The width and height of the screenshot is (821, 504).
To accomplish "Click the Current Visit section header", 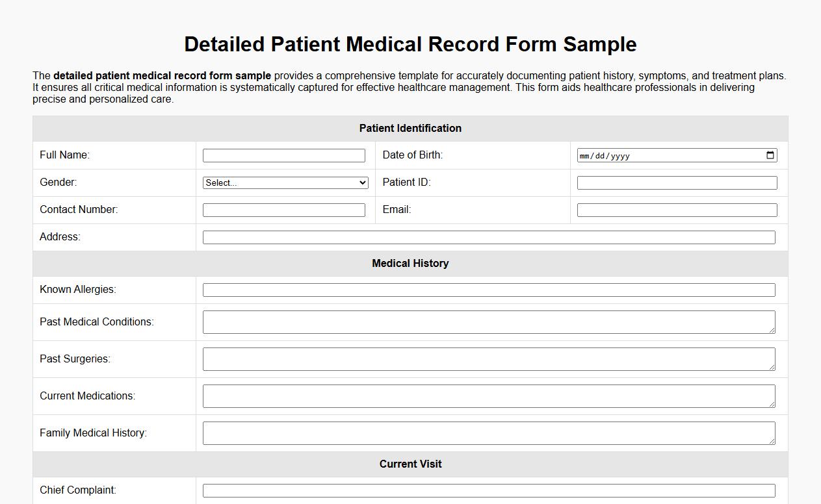I will click(x=410, y=464).
